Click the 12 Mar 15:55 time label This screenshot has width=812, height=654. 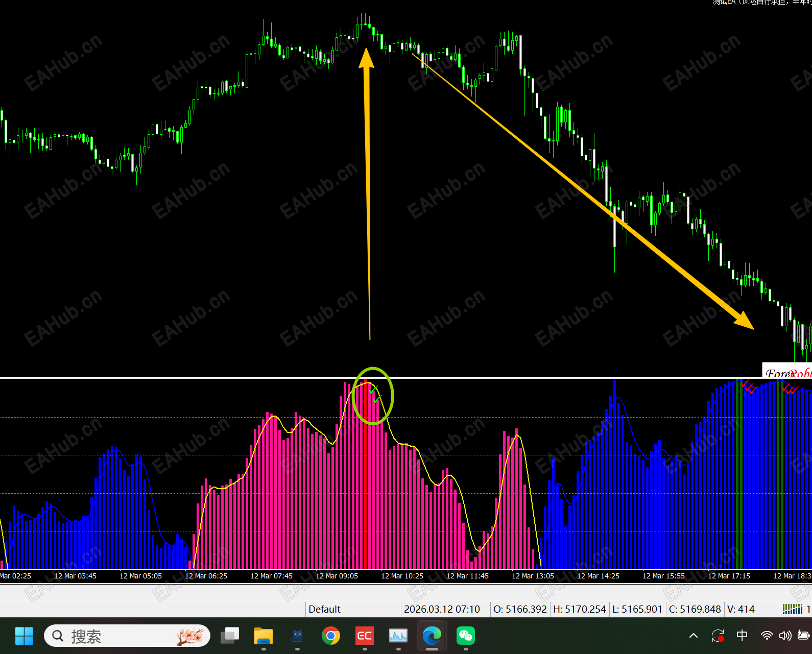click(x=663, y=576)
